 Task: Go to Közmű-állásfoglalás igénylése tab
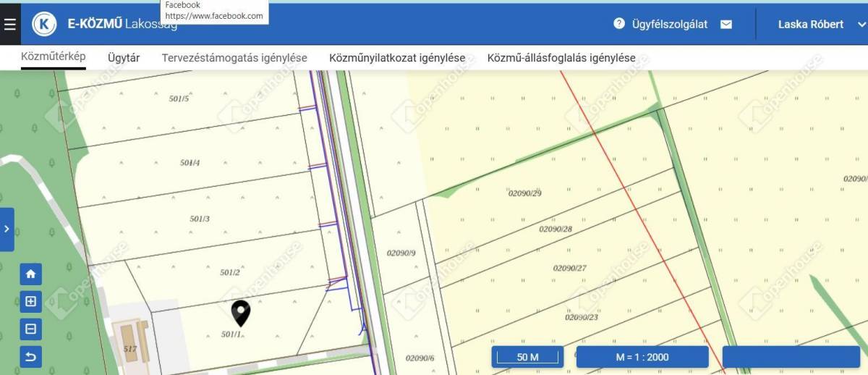(561, 58)
